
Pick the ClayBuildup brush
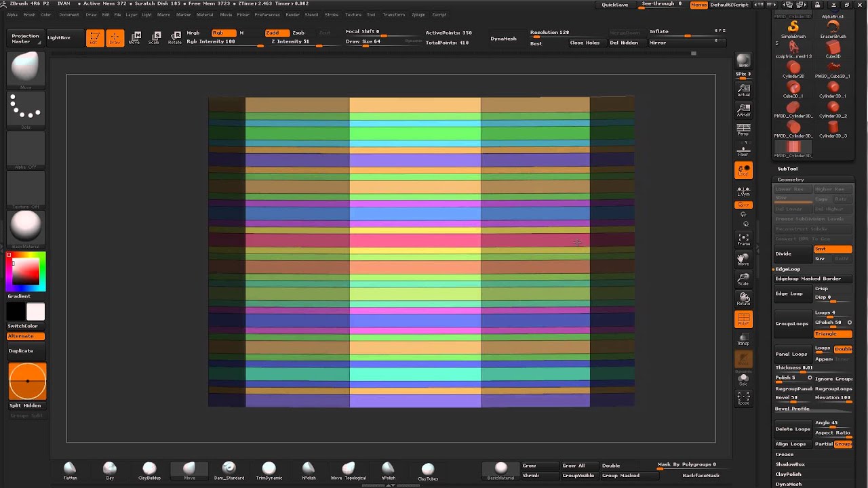click(149, 471)
